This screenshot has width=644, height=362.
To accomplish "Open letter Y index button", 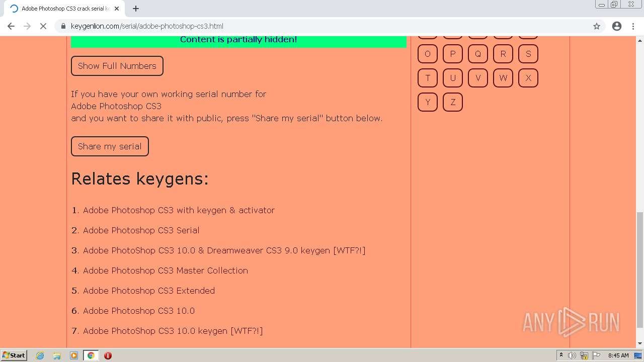I will [x=428, y=102].
